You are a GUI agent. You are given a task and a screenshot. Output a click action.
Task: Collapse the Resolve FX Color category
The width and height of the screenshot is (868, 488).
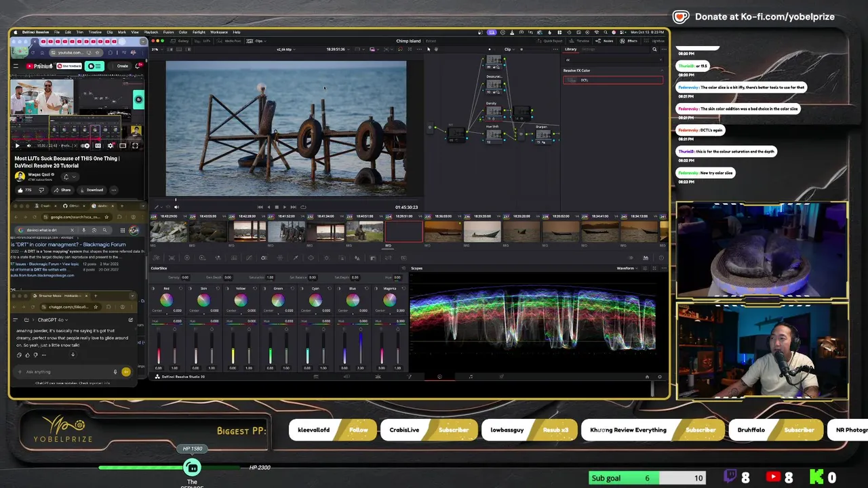(x=662, y=70)
